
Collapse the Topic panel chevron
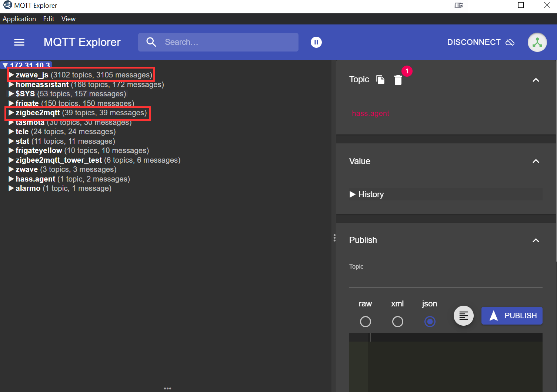pos(536,80)
